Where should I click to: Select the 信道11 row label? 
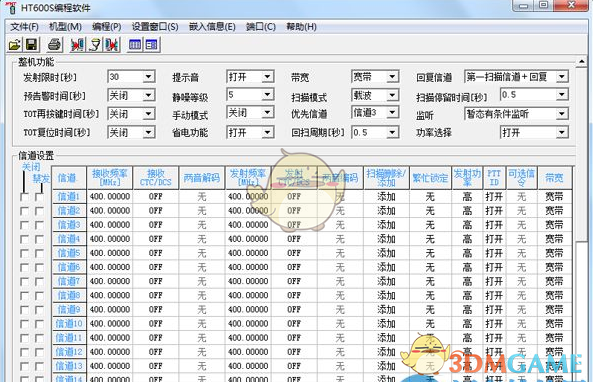tap(68, 338)
